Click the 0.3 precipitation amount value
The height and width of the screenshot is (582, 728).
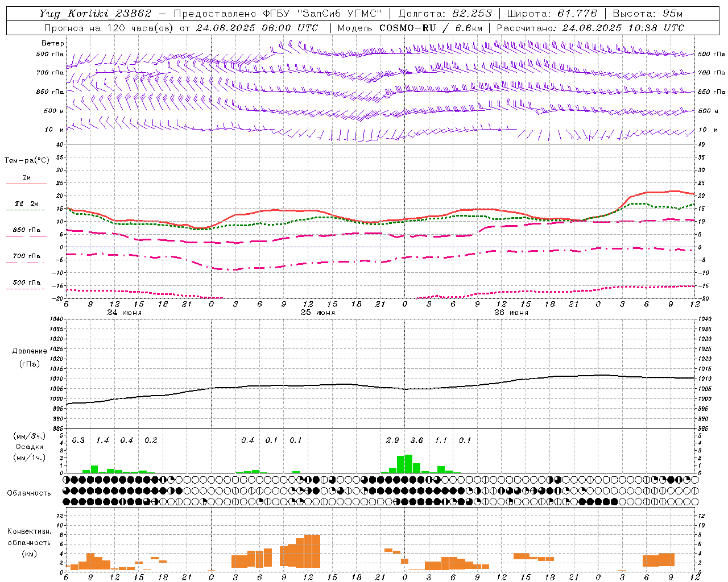(x=78, y=440)
